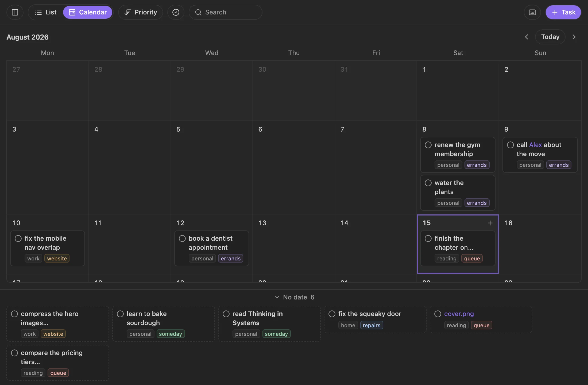Open keyboard shortcuts icon
This screenshot has width=588, height=385.
532,12
